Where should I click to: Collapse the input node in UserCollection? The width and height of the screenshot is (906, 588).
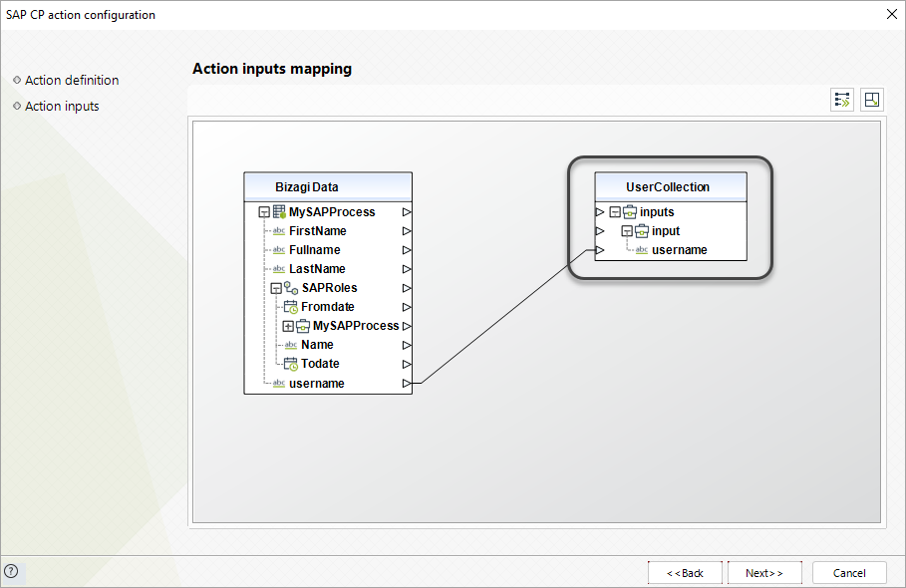click(627, 231)
